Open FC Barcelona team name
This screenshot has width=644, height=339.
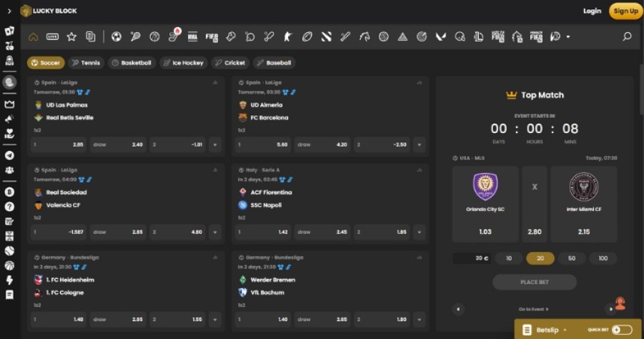269,117
